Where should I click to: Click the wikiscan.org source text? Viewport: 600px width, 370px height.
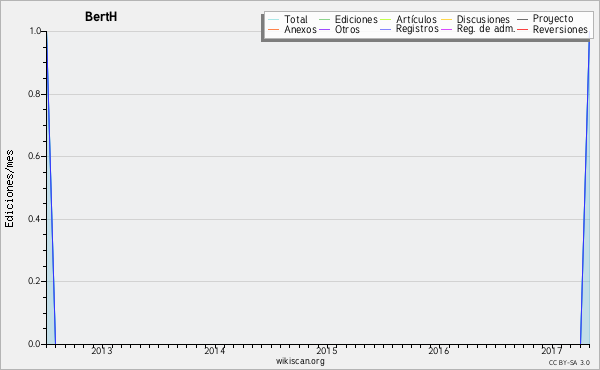coord(300,361)
